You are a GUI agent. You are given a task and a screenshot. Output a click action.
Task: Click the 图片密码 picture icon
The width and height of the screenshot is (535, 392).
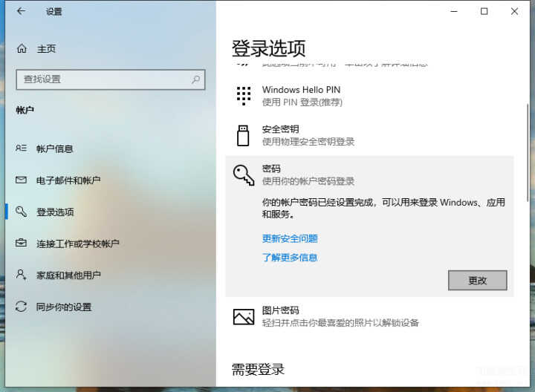click(244, 316)
